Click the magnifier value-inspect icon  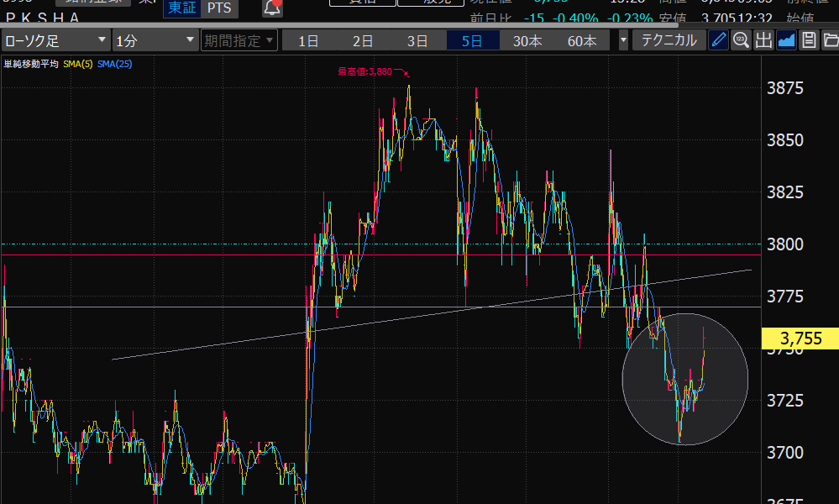(x=741, y=40)
